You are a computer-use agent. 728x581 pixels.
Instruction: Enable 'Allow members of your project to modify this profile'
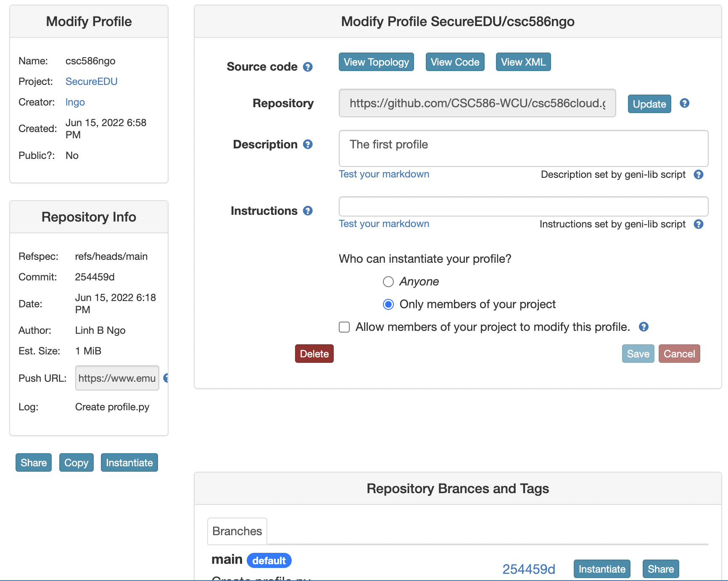[x=344, y=327]
